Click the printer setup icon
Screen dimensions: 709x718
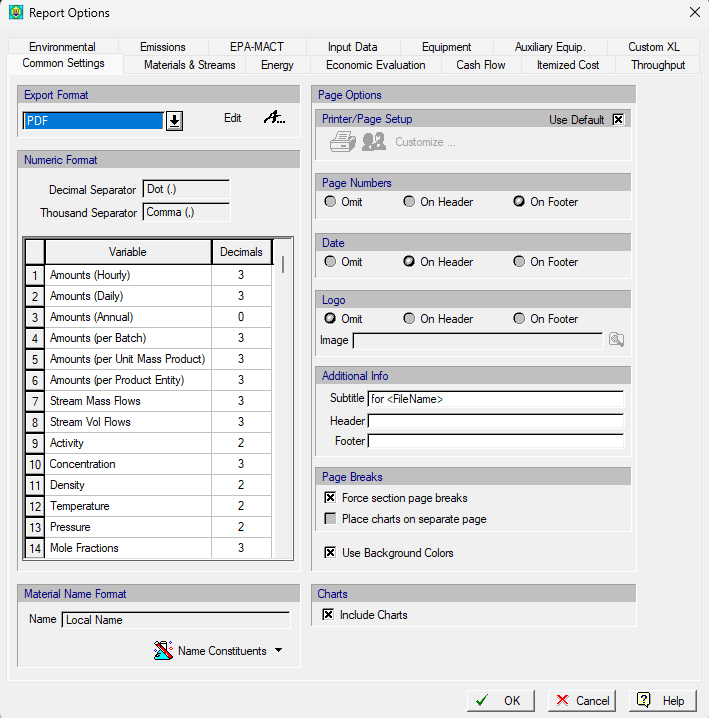click(x=343, y=141)
